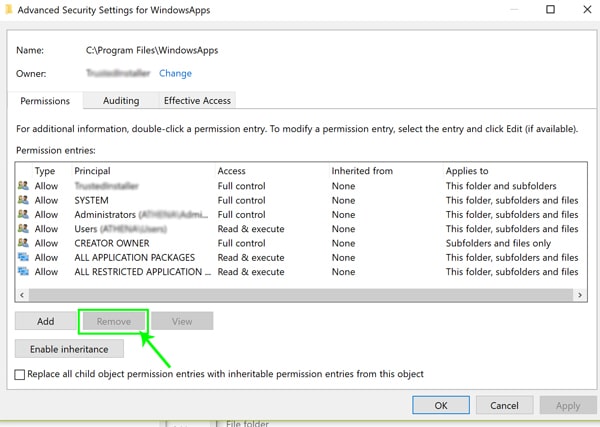Click Full control cell in SYSTEM row

241,200
